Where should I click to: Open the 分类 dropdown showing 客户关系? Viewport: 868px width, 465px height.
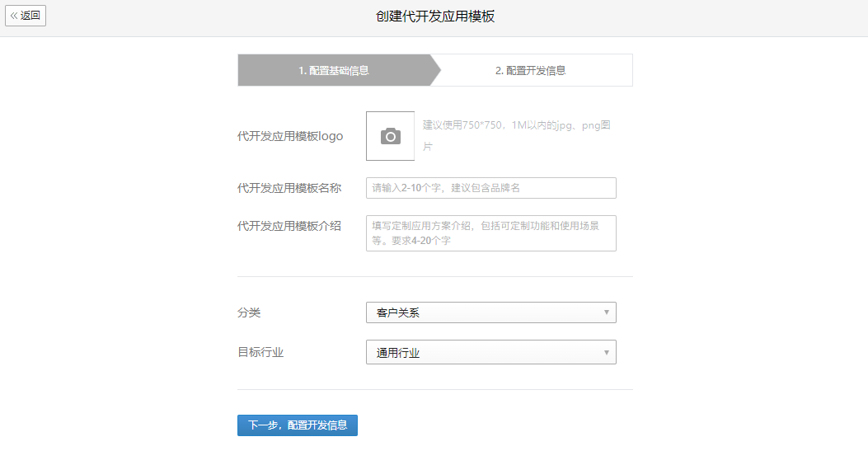[491, 312]
